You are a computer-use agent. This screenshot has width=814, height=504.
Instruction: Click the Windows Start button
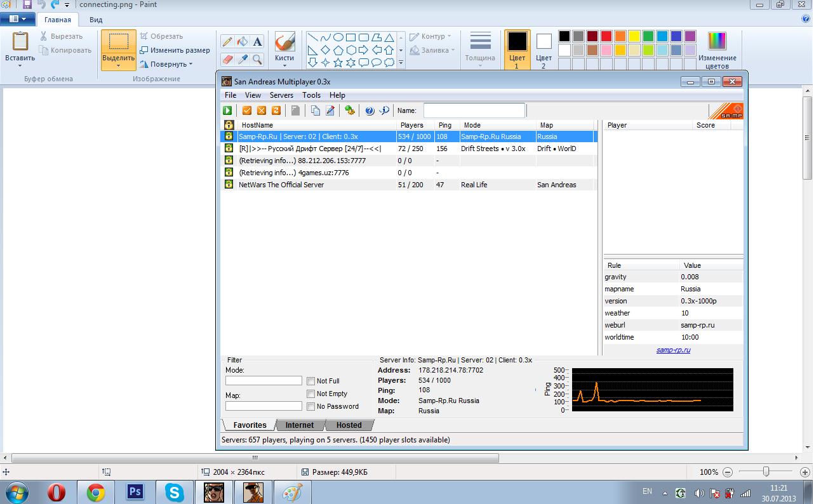(x=17, y=492)
